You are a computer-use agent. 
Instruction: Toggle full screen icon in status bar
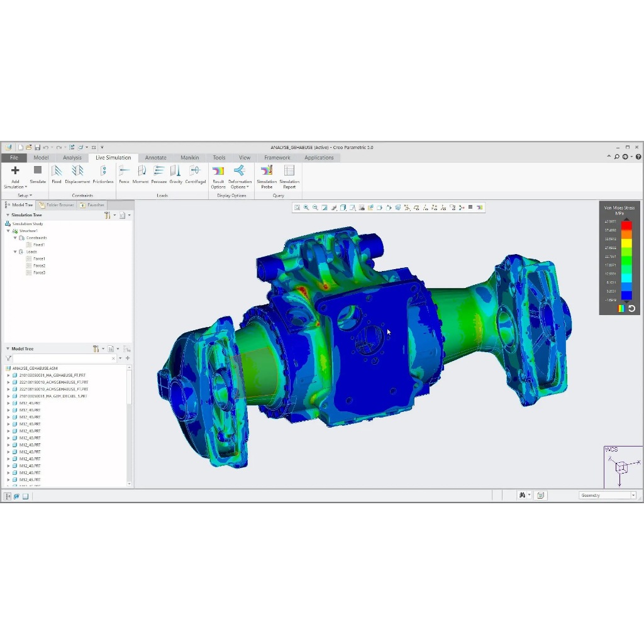[x=25, y=496]
